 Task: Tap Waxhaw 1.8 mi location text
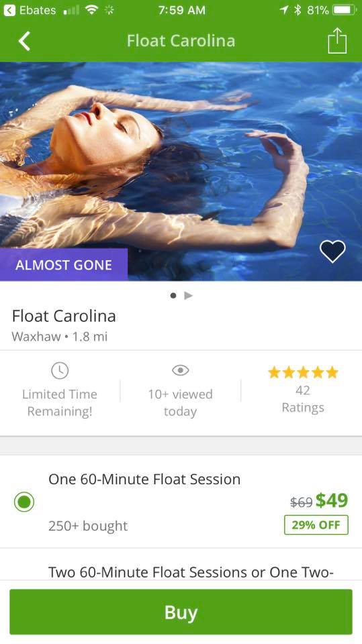click(60, 337)
